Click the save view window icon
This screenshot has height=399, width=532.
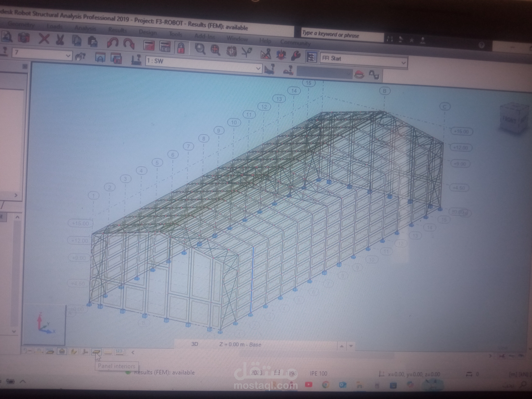click(116, 59)
